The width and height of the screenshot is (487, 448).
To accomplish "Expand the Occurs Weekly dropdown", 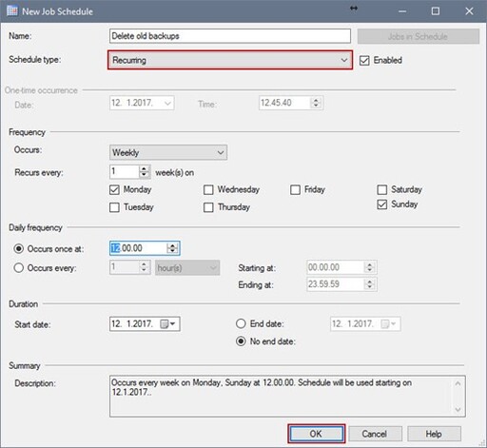I will (x=168, y=152).
